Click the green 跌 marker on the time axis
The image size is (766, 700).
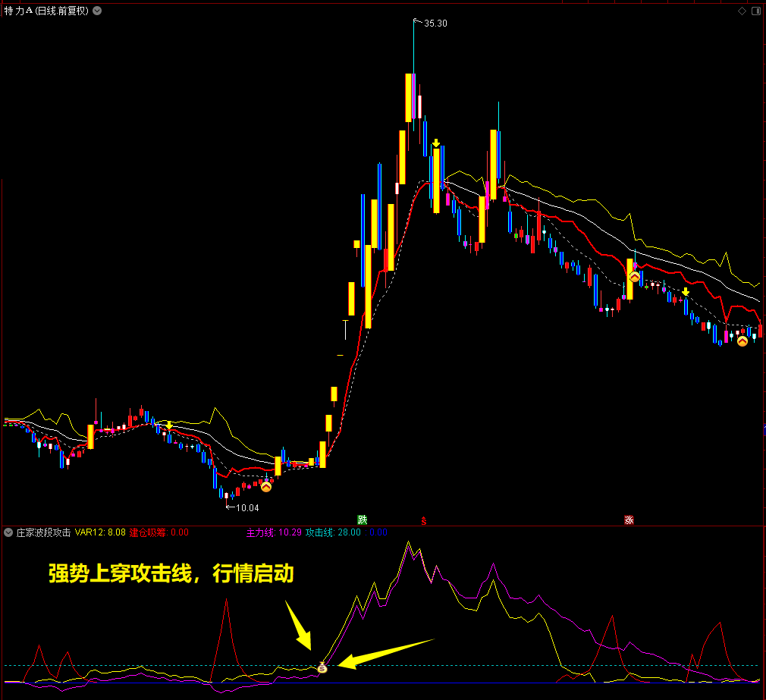pyautogui.click(x=362, y=520)
